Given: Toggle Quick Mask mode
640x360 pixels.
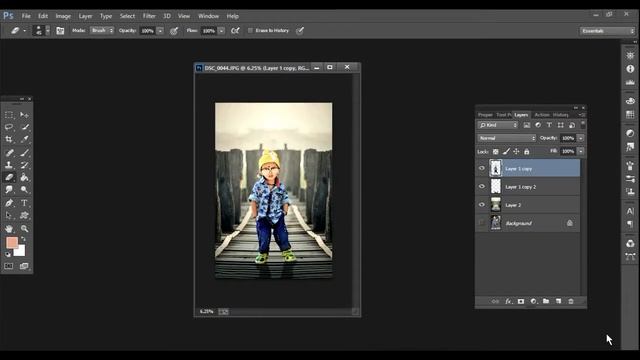Looking at the screenshot, I should pyautogui.click(x=9, y=266).
